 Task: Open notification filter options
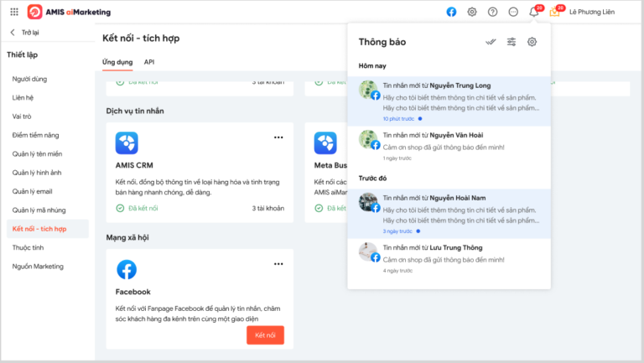pos(511,42)
